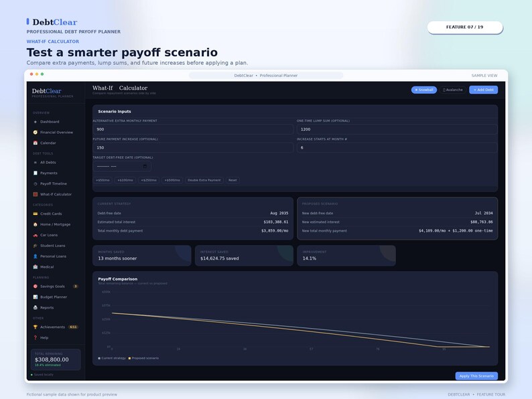Open Help question mark icon
Screen dimensions: 532x399
tap(36, 337)
